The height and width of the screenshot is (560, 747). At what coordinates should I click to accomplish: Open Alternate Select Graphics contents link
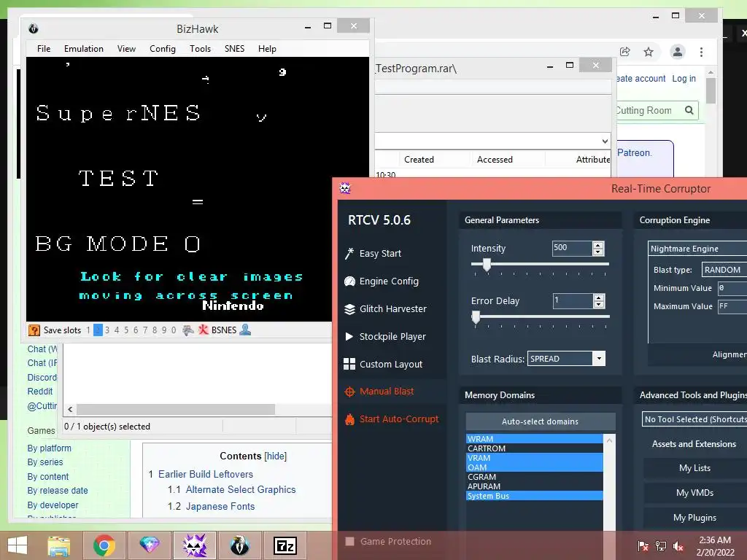[x=241, y=489]
